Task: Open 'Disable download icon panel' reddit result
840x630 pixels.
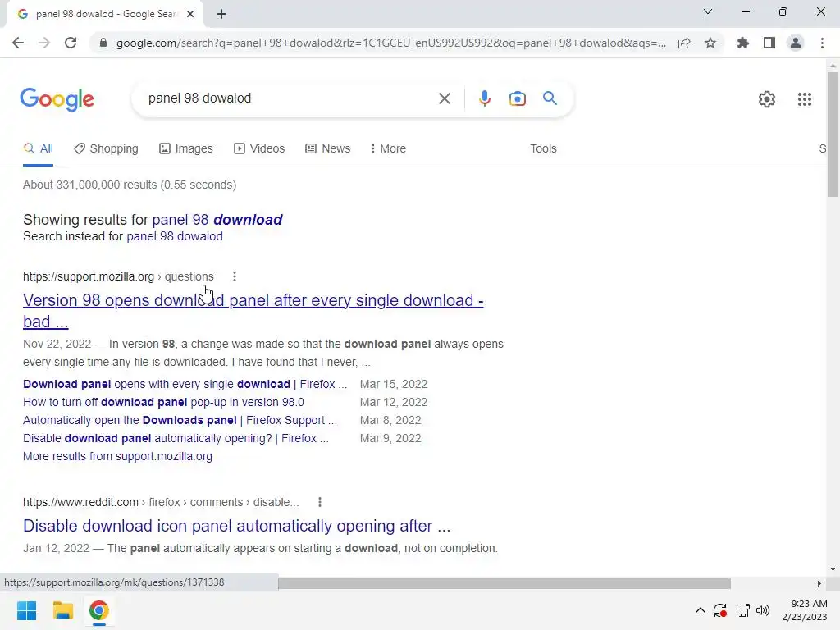Action: (x=237, y=526)
